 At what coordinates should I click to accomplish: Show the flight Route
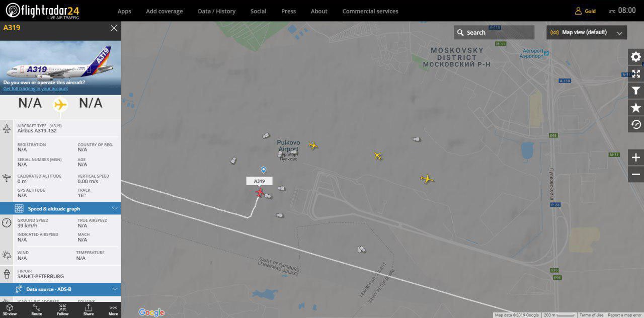tap(37, 309)
